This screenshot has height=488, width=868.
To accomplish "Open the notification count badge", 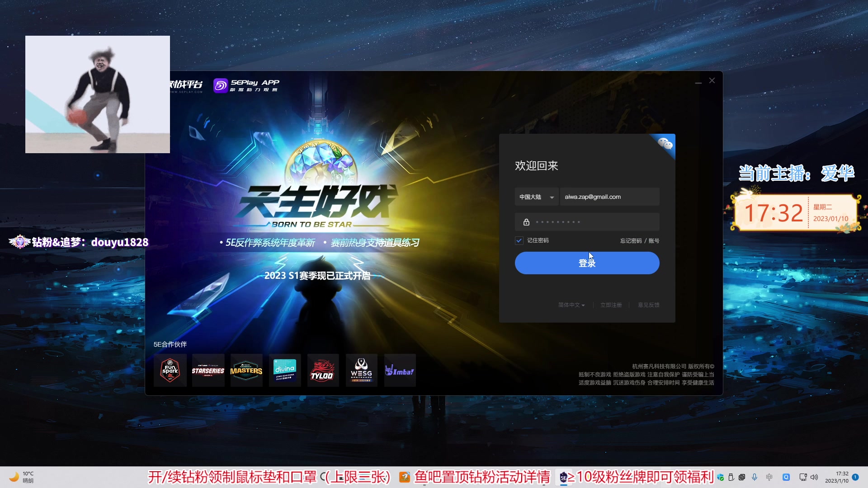I will (855, 477).
